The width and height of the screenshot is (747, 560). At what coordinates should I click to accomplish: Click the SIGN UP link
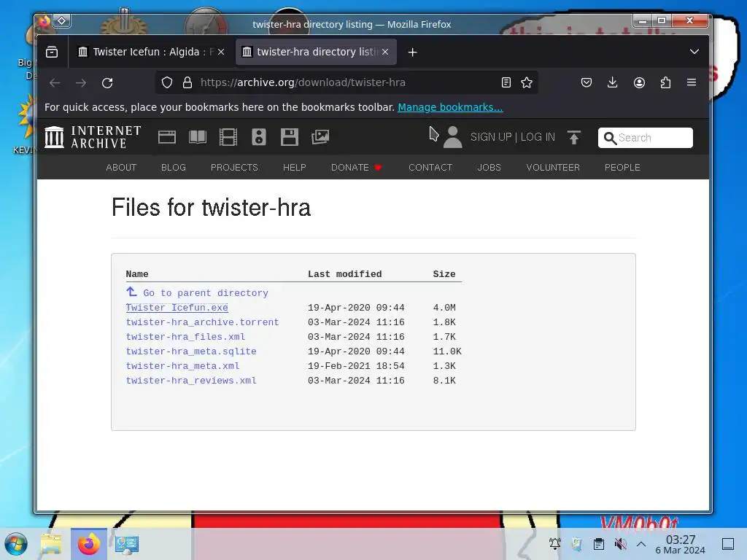491,137
